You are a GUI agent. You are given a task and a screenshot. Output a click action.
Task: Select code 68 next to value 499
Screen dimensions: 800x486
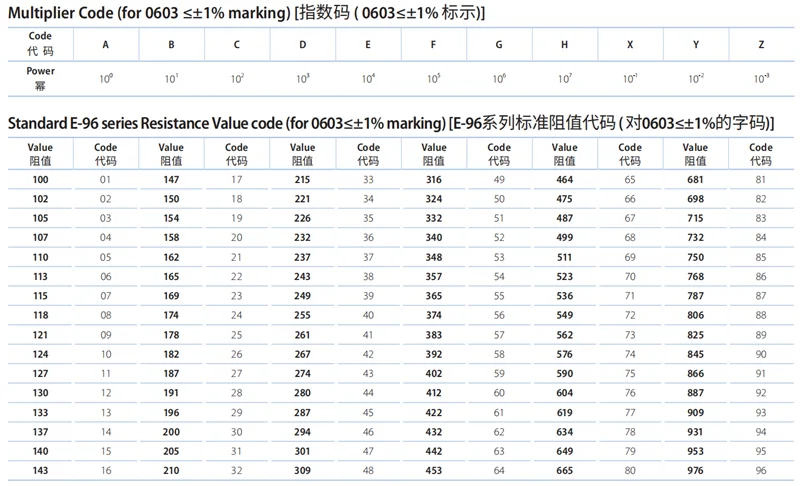630,237
